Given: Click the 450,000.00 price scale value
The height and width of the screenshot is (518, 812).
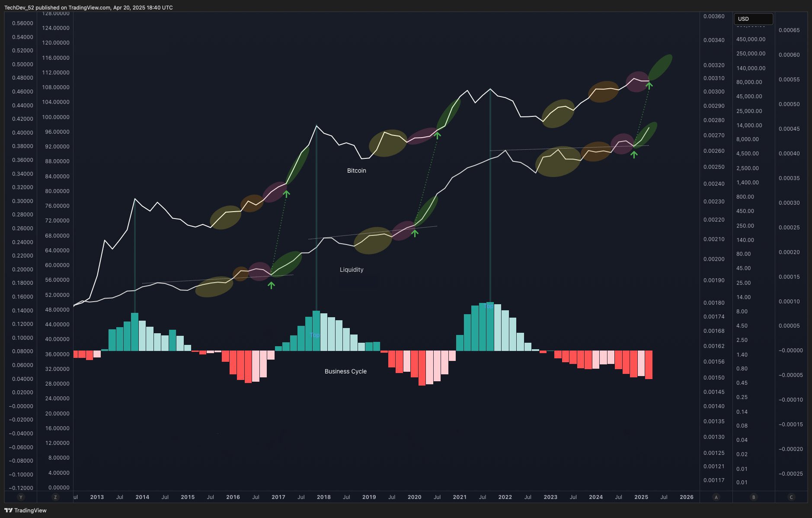Looking at the screenshot, I should click(751, 39).
